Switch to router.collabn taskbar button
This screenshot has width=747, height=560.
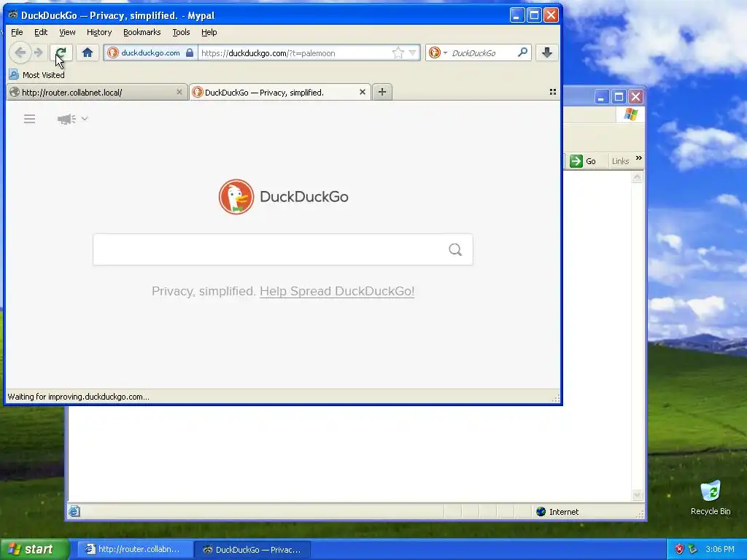[x=135, y=550]
